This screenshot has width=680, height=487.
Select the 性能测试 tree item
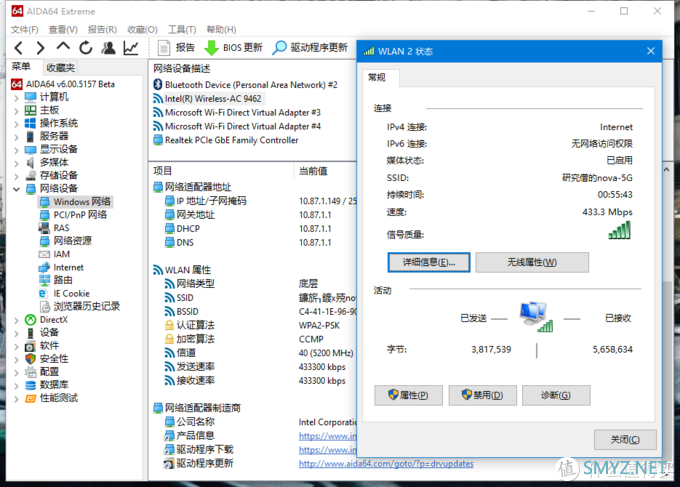pyautogui.click(x=52, y=398)
